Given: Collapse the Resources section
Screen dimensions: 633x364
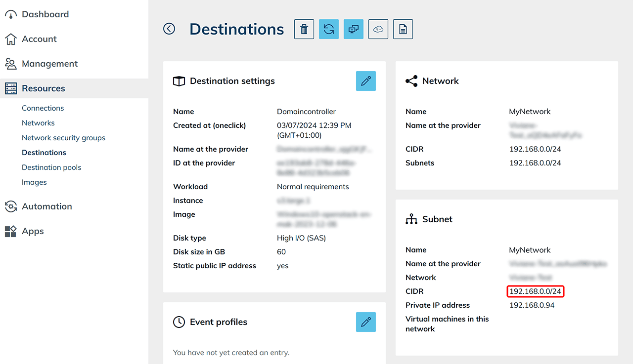Looking at the screenshot, I should pos(44,88).
